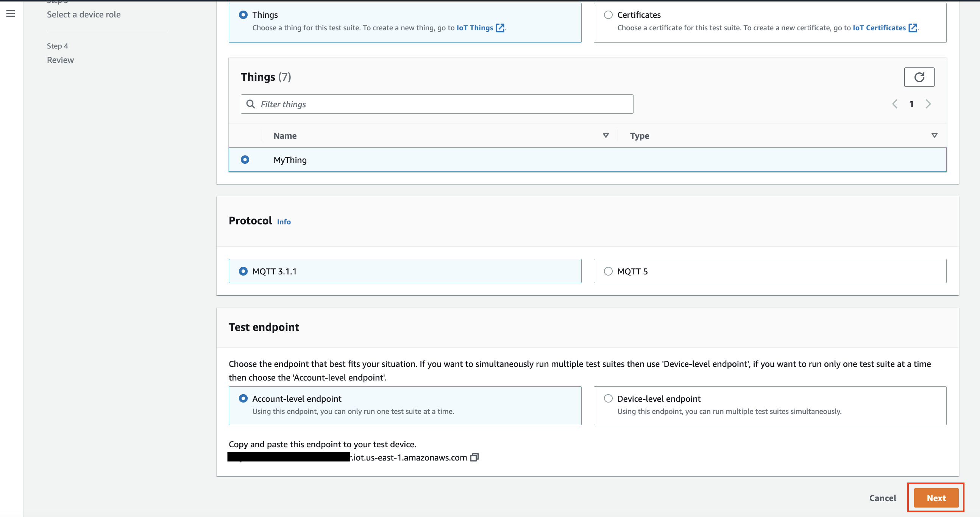Click the Cancel button
This screenshot has height=517, width=980.
[882, 498]
